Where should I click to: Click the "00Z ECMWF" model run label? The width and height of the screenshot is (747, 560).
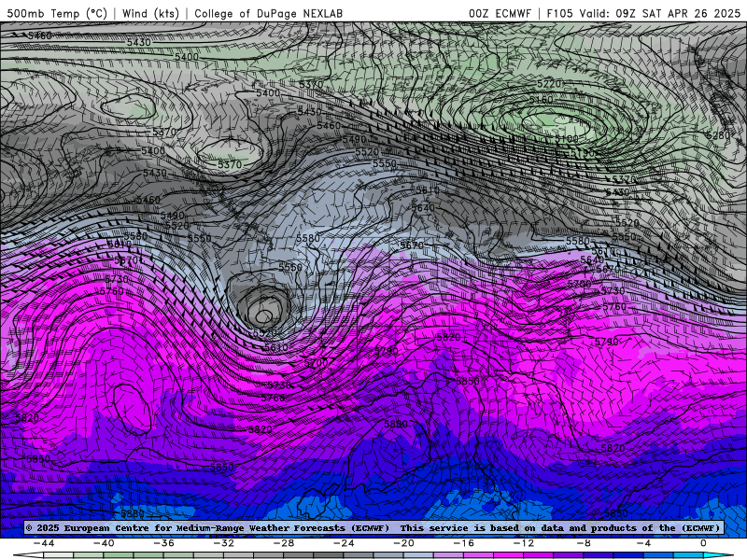point(500,13)
